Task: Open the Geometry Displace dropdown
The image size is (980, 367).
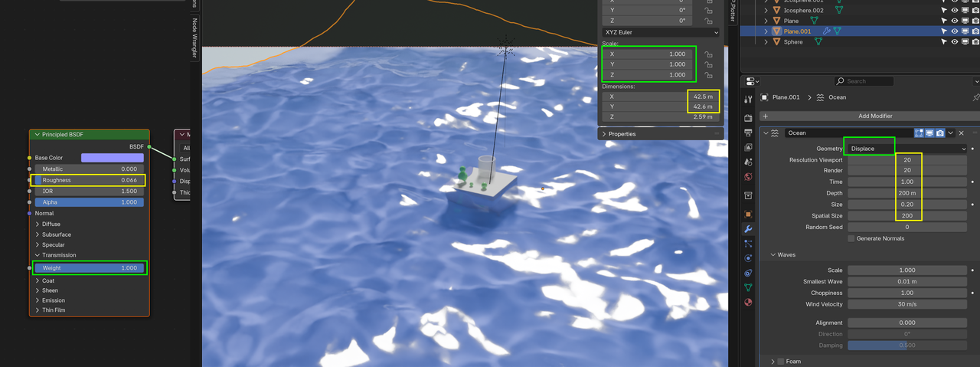Action: [x=907, y=149]
